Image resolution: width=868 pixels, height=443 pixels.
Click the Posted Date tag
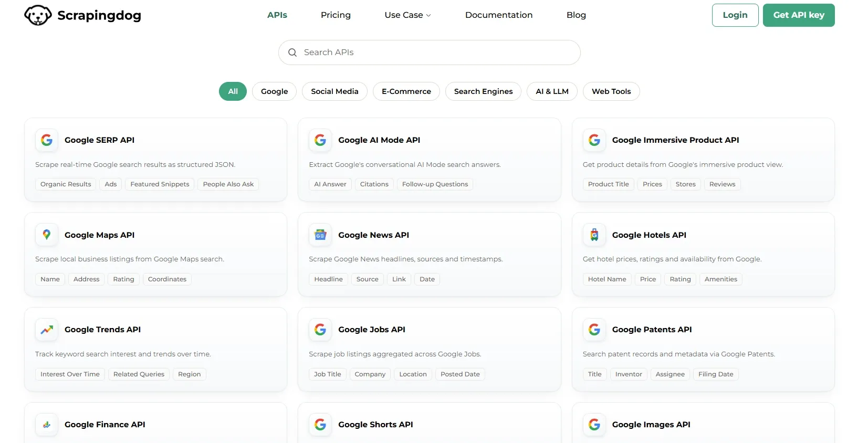[x=460, y=374]
